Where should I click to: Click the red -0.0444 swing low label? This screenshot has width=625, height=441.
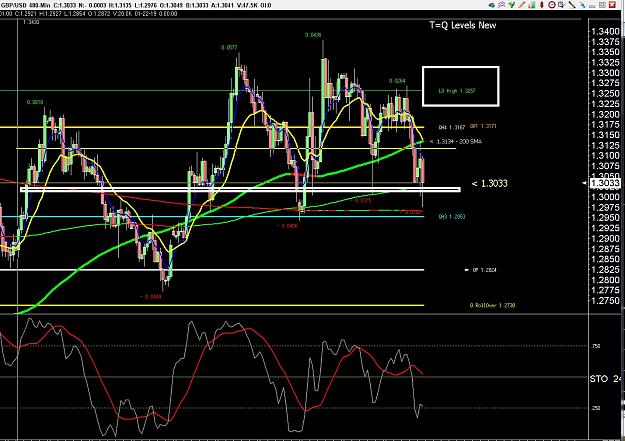tap(151, 297)
